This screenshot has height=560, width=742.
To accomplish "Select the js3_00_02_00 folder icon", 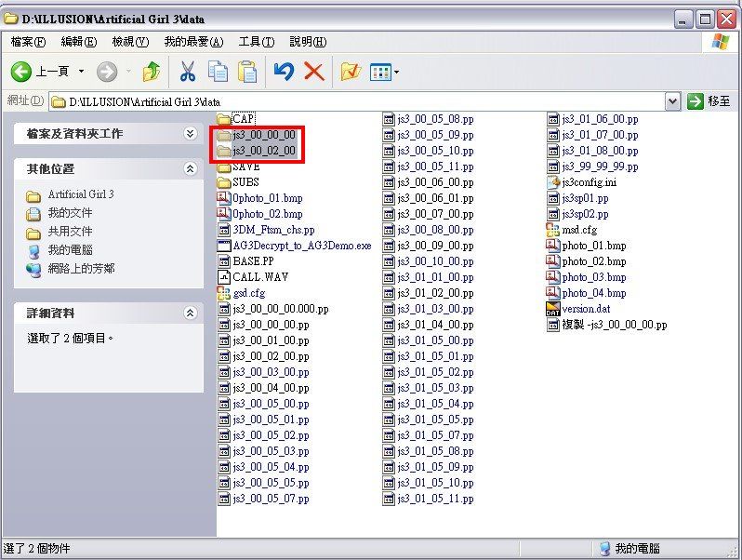I will (x=223, y=151).
